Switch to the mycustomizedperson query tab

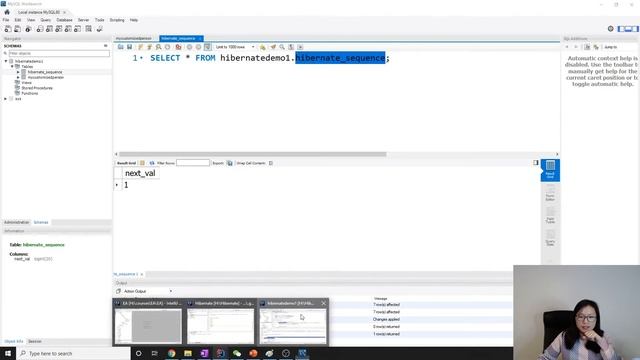point(133,38)
